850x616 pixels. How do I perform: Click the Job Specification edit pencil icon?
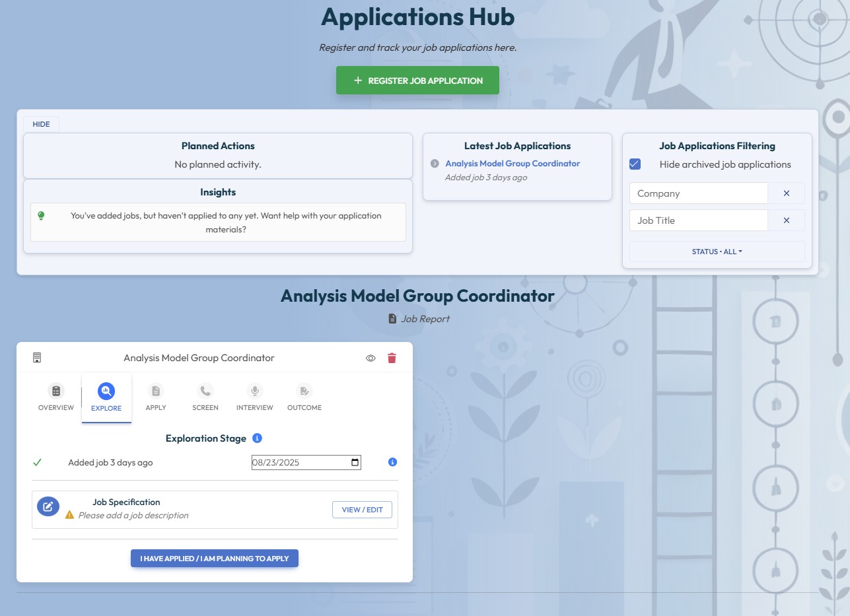point(48,507)
